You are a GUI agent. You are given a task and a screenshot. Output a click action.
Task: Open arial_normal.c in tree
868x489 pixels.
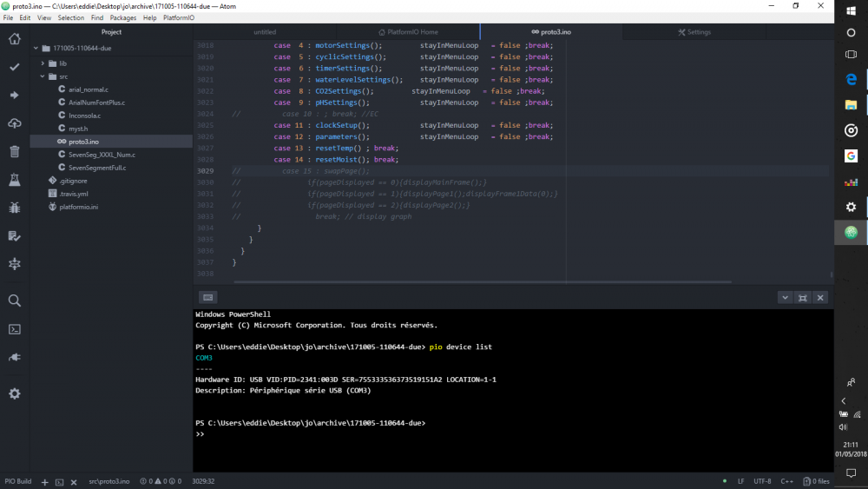pos(88,89)
